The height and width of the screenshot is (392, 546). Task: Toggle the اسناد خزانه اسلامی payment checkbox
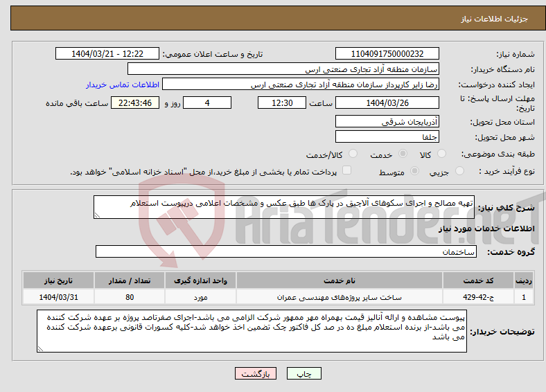(347, 170)
